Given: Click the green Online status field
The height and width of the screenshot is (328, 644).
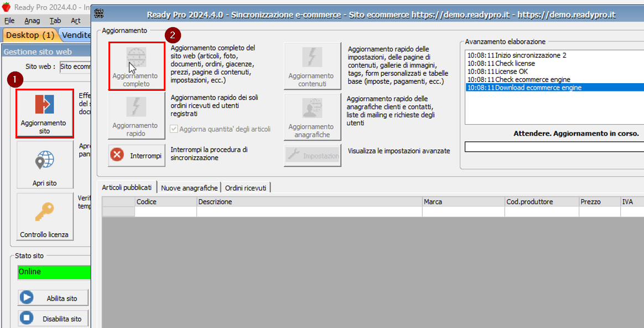Looking at the screenshot, I should (x=54, y=272).
